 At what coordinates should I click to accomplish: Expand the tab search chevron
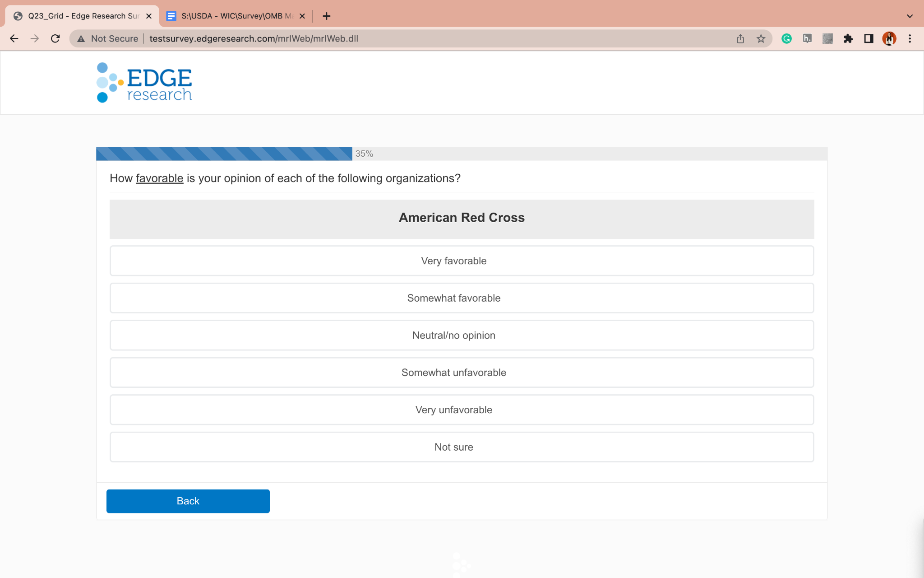pos(910,16)
